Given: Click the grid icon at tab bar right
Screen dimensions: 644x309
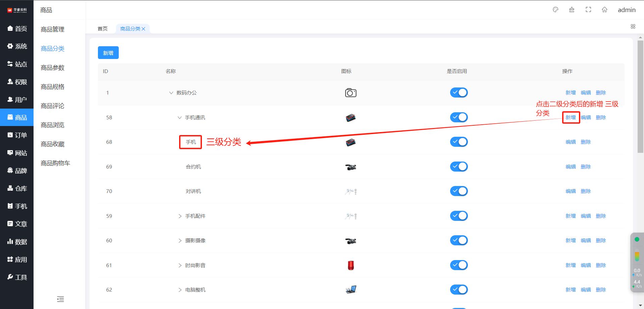Looking at the screenshot, I should pos(633,26).
